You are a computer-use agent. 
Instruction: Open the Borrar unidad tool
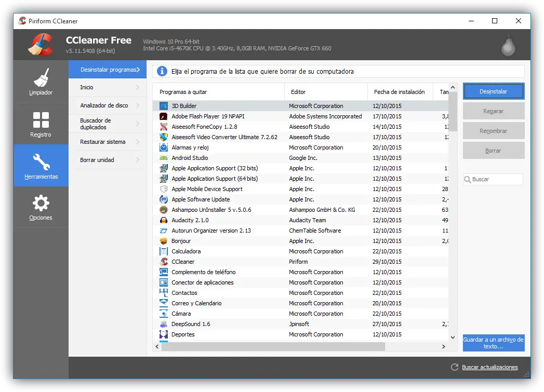[108, 160]
